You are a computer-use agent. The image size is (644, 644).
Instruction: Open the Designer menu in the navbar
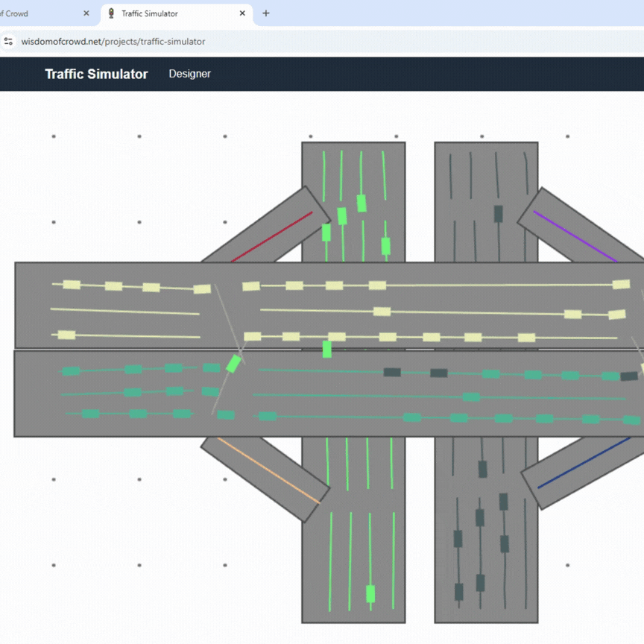coord(189,74)
